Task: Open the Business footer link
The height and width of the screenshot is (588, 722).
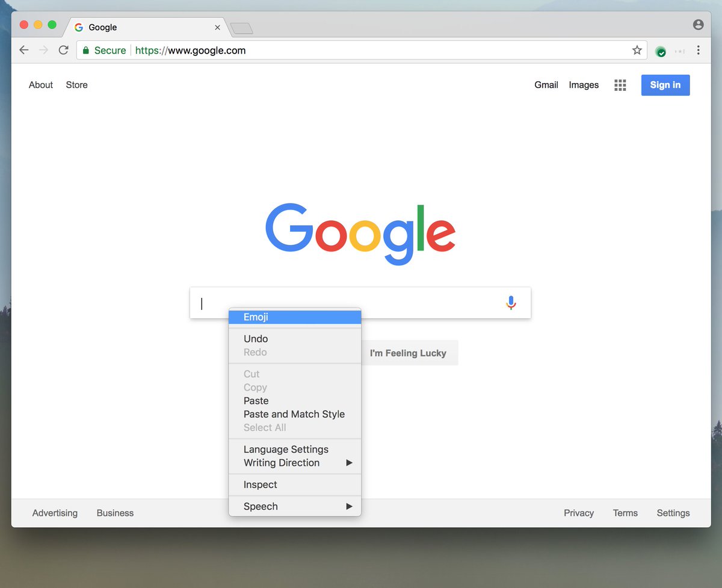Action: pyautogui.click(x=115, y=513)
